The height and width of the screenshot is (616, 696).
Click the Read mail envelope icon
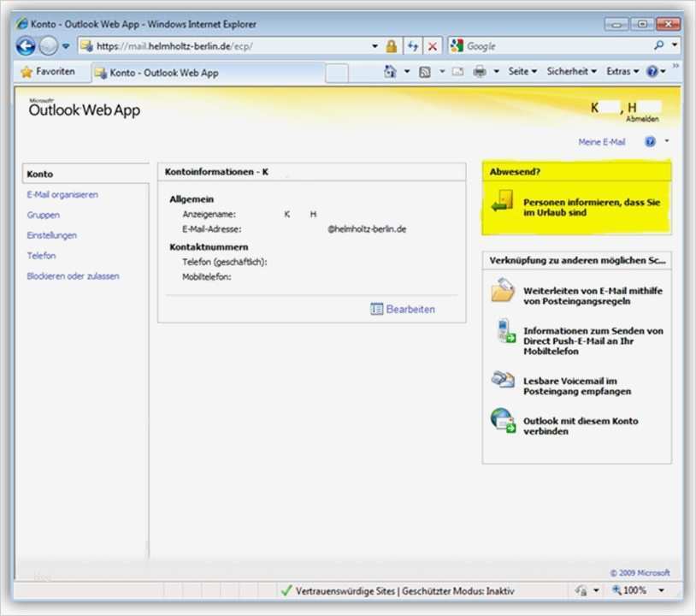tap(457, 72)
